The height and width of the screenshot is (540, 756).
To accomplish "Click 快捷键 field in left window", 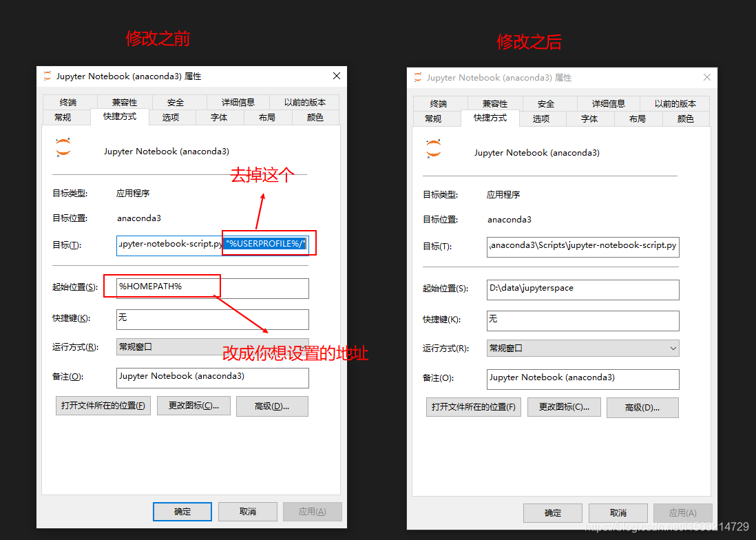I will coord(213,319).
